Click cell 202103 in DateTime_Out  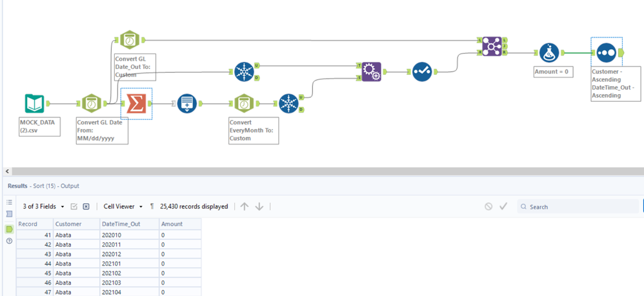click(x=129, y=282)
